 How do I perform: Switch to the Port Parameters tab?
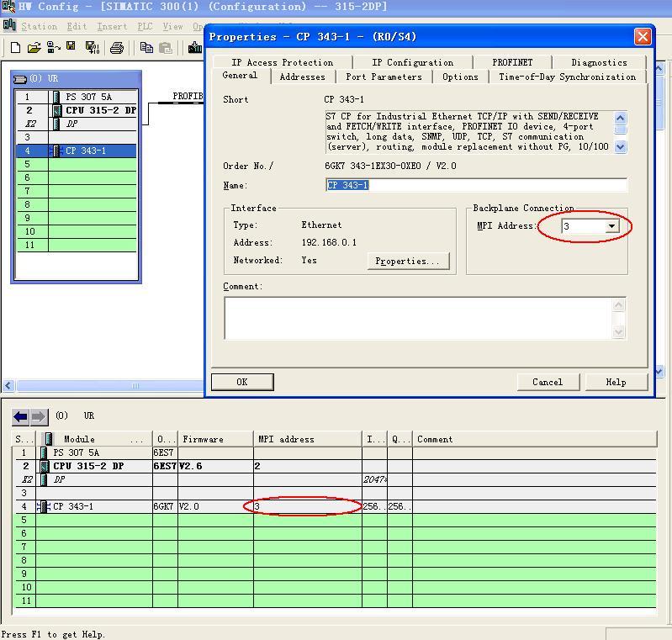[384, 77]
